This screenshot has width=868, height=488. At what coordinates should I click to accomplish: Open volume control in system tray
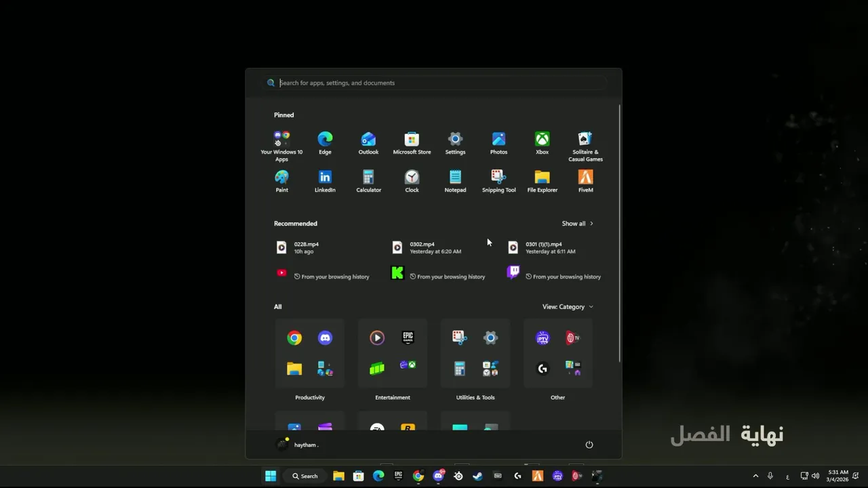(815, 476)
